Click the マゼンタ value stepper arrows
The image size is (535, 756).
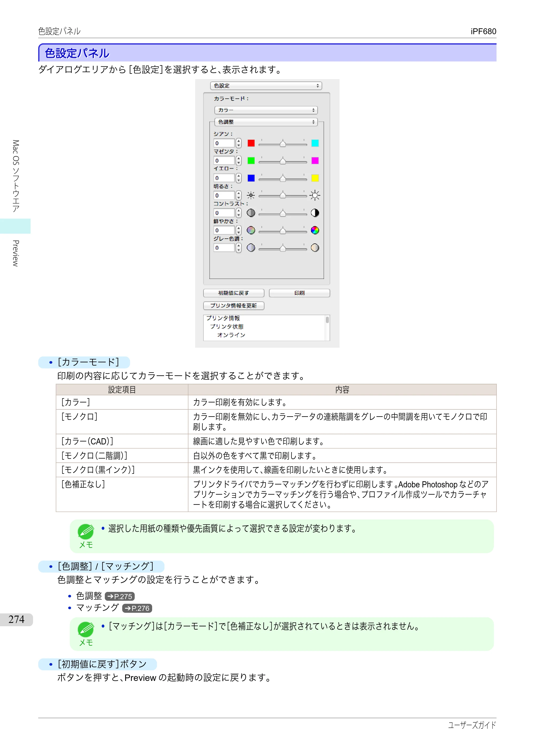[x=238, y=160]
